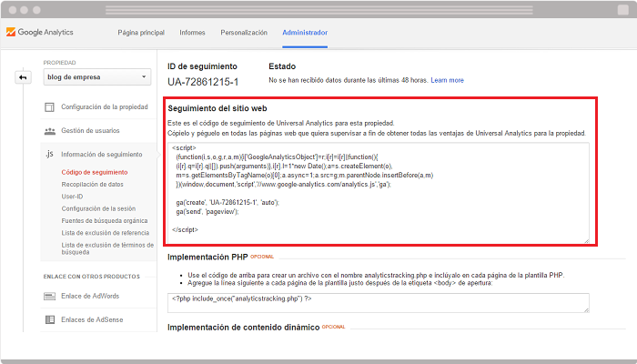Click the ga('send', 'pageview') code line
Viewport: 637px width, 364px height.
tap(207, 212)
